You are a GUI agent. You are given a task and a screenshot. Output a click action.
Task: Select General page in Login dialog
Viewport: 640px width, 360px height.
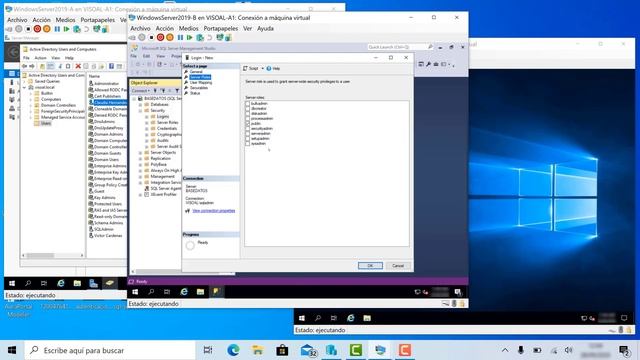pos(196,72)
